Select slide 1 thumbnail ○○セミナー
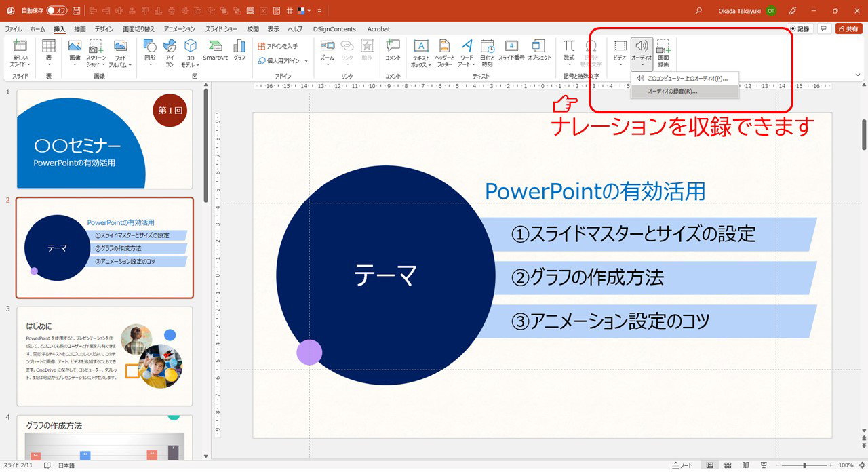868x472 pixels. [104, 138]
